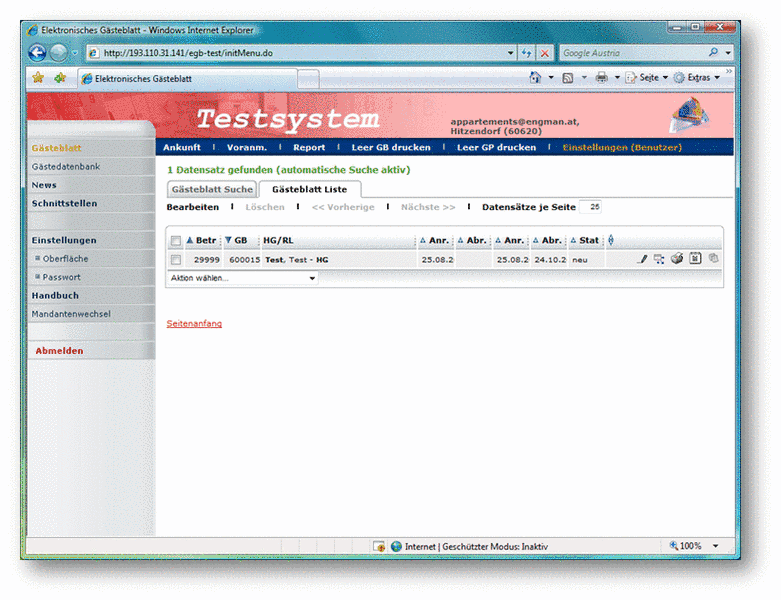Click the pencil edit icon in the row

pyautogui.click(x=643, y=259)
